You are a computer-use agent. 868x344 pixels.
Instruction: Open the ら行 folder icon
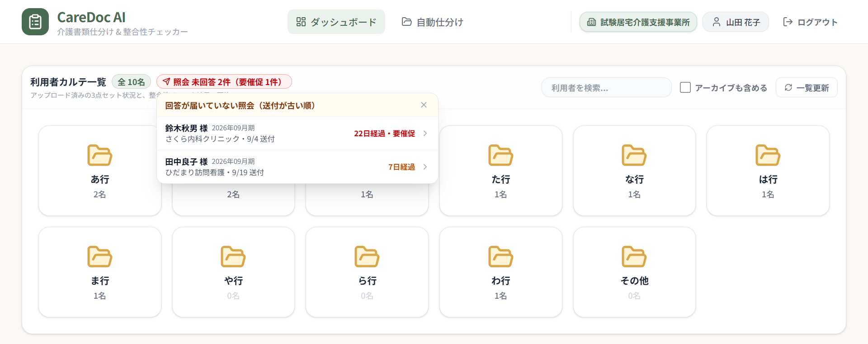pyautogui.click(x=367, y=257)
